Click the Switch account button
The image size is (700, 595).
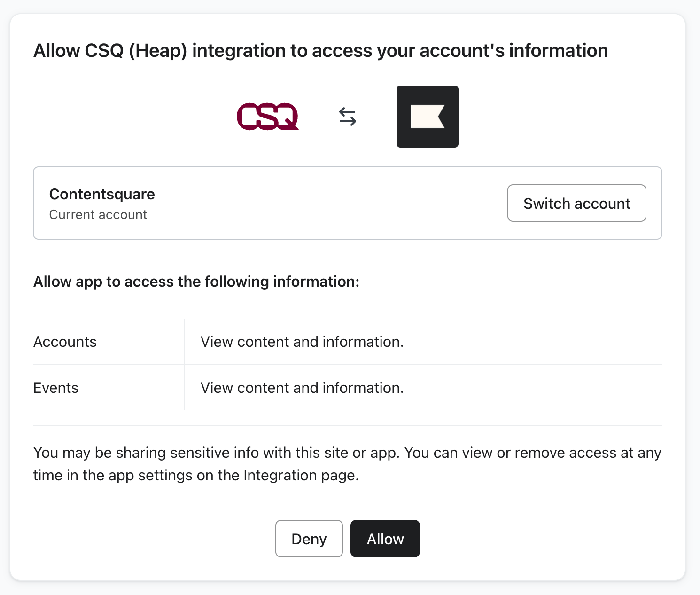(x=576, y=203)
